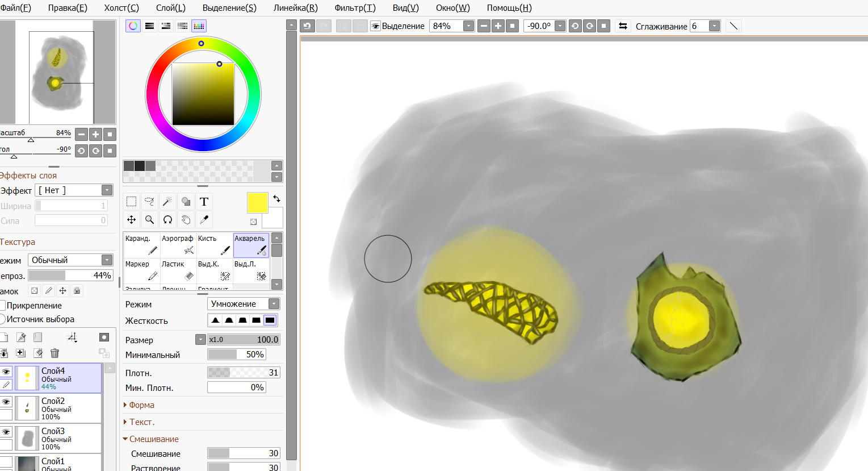Viewport: 868px width, 471px height.
Task: Click the undo button in top toolbar
Action: click(x=307, y=26)
